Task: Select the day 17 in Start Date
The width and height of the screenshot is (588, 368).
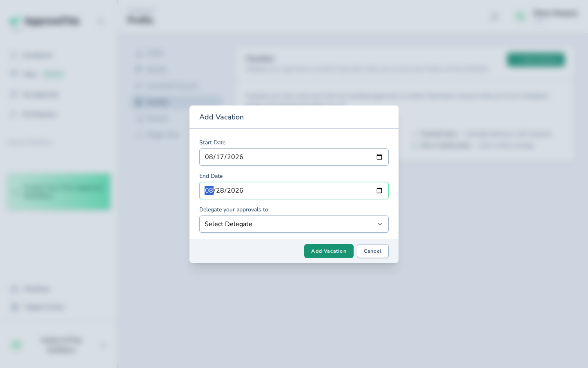Action: pyautogui.click(x=220, y=157)
